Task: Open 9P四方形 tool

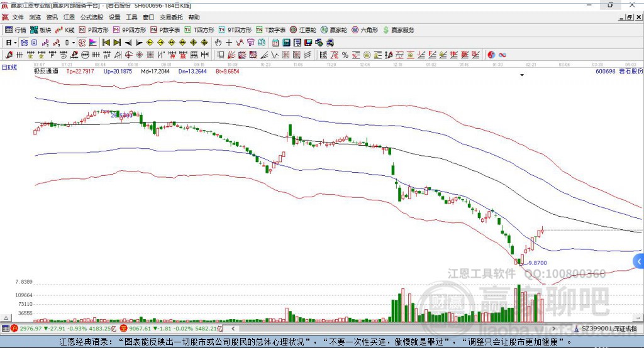Action: click(130, 30)
